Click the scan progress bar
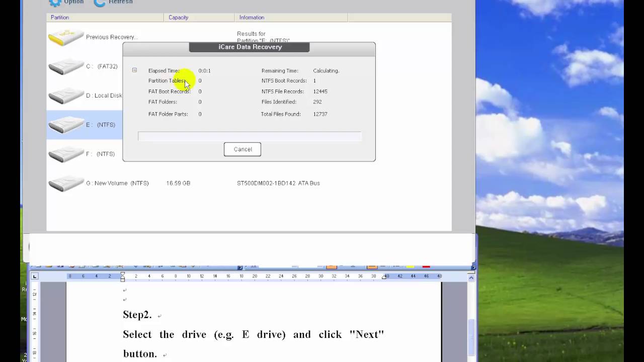Viewport: 644px width, 362px height. point(250,136)
